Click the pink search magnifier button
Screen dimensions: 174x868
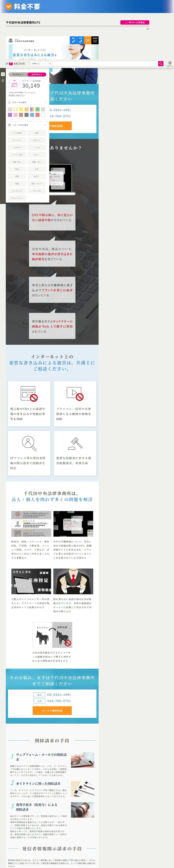[161, 64]
